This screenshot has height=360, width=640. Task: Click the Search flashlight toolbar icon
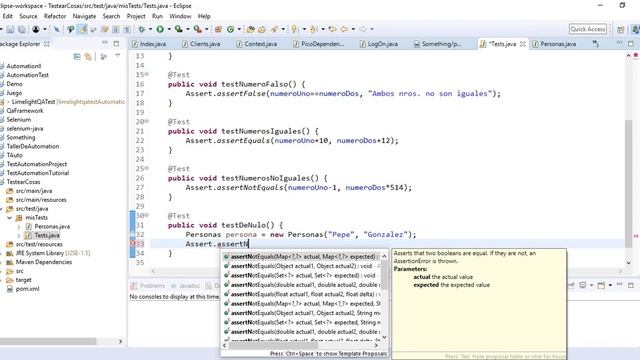point(274,29)
